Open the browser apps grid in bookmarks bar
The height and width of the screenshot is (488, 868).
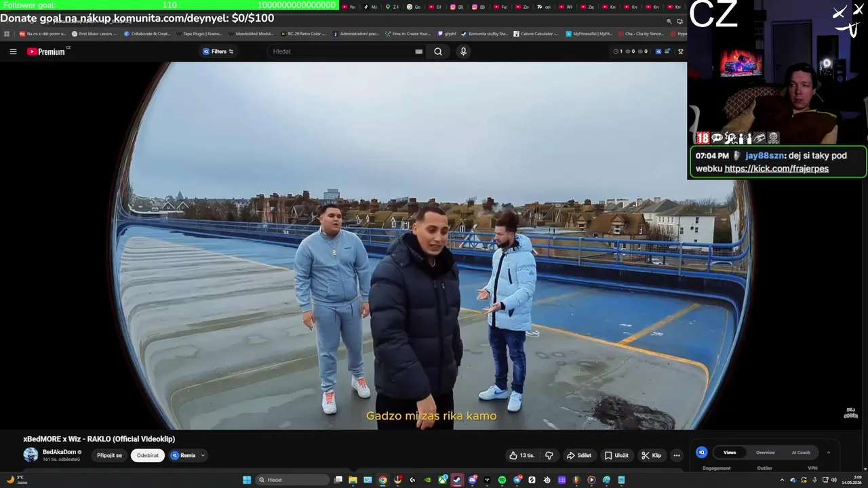[x=7, y=33]
